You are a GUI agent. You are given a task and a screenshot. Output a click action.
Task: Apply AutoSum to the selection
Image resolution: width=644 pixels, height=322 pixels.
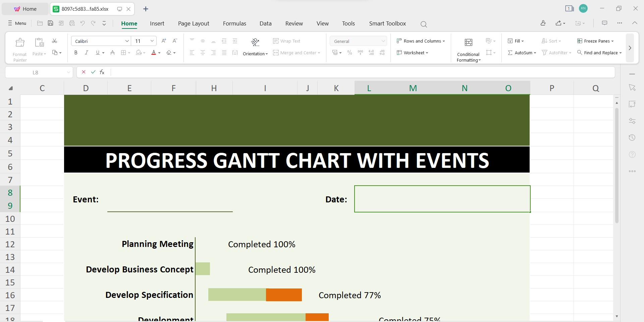pos(522,53)
